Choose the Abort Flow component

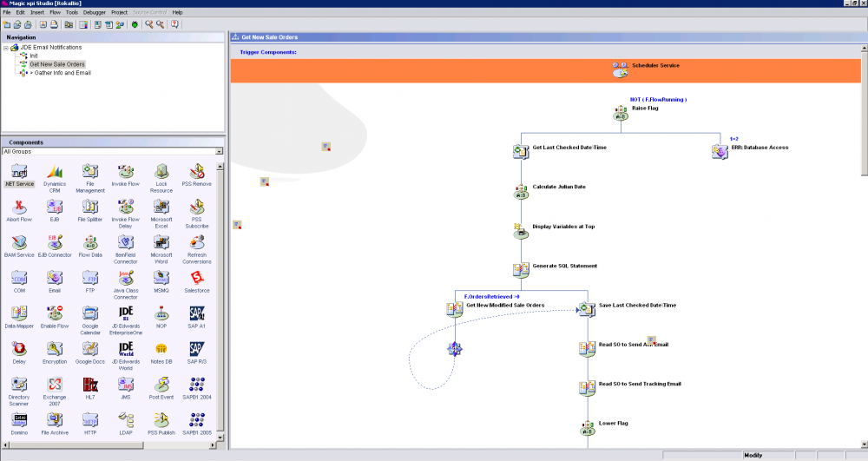tap(19, 212)
